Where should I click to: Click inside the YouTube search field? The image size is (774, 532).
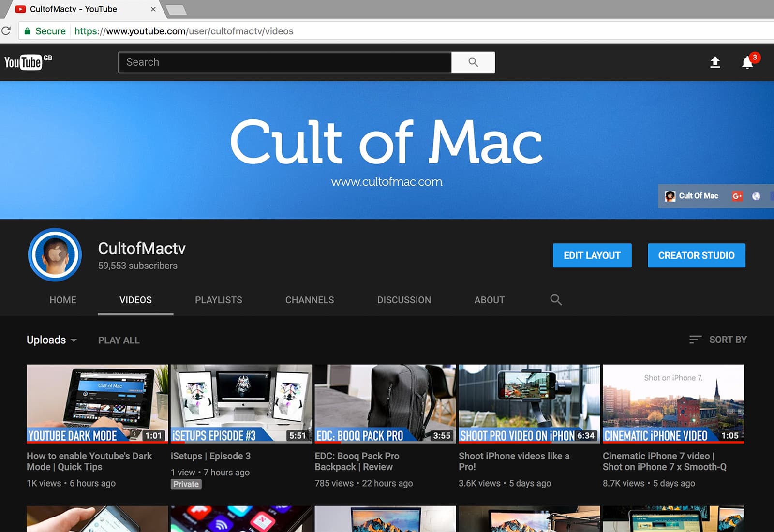284,62
